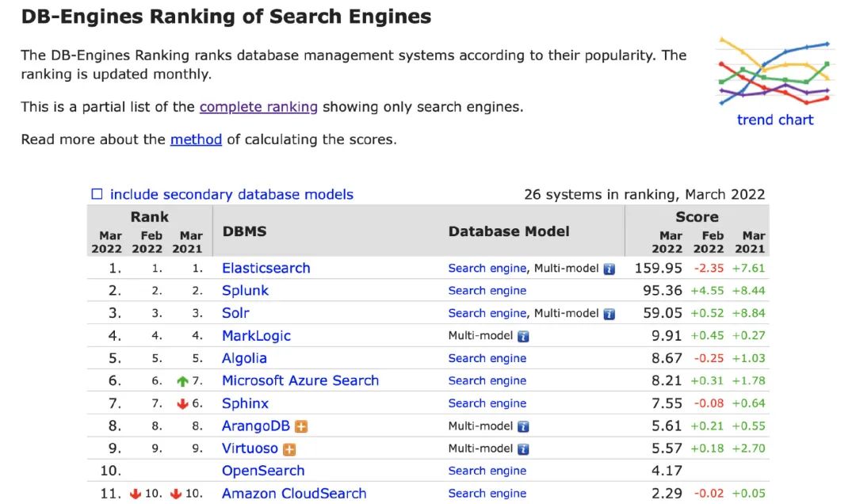Viewport: 856px width, 504px height.
Task: Click the Sphinx DBMS link
Action: 245,403
